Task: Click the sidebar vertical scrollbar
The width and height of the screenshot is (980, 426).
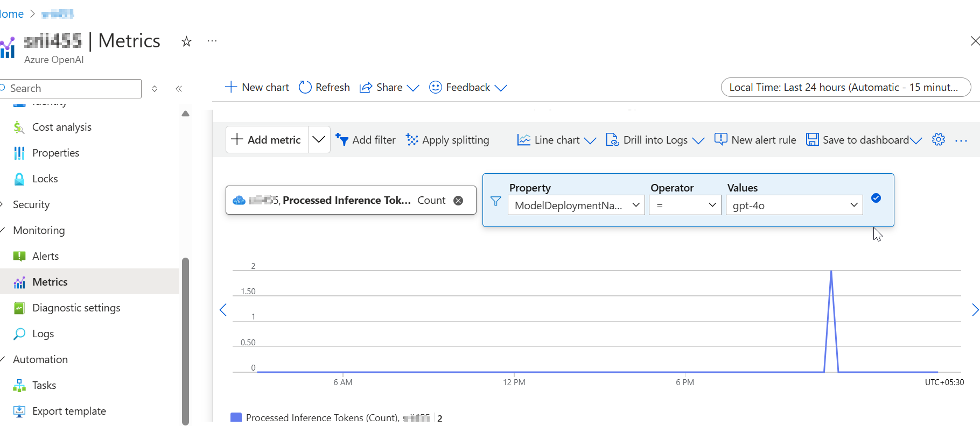Action: coord(185,340)
